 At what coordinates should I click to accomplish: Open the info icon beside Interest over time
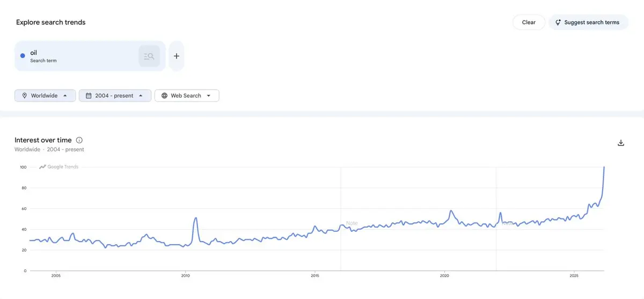(x=79, y=140)
